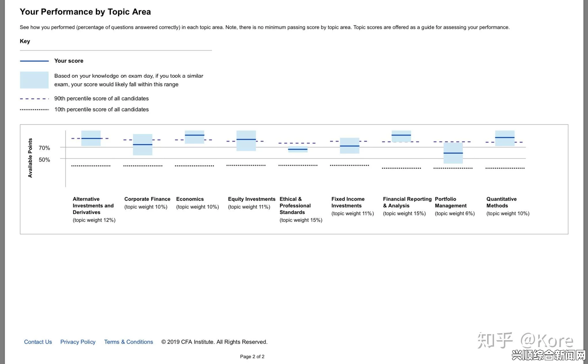
Task: Click the Page 2 of 2 footer label
Action: [x=252, y=357]
